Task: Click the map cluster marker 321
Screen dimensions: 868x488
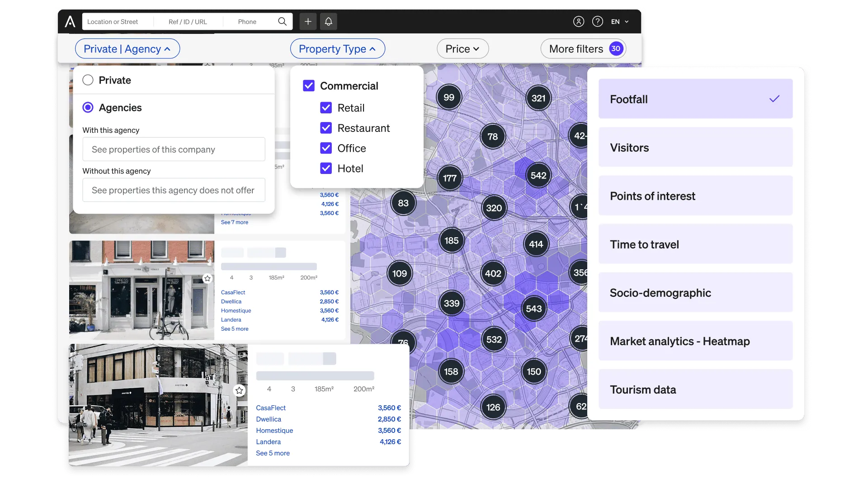Action: pos(538,98)
